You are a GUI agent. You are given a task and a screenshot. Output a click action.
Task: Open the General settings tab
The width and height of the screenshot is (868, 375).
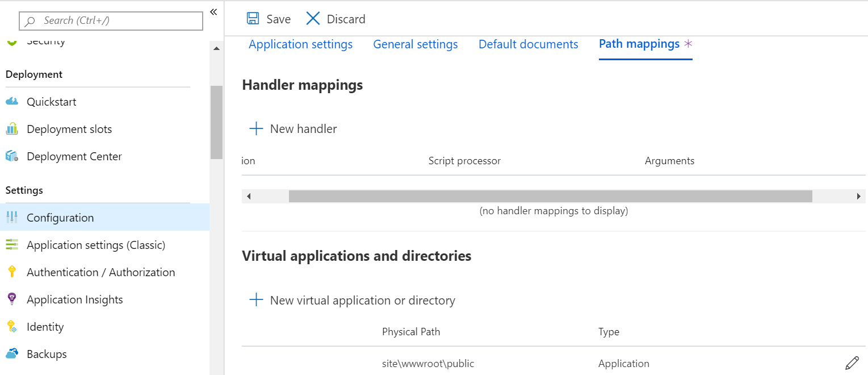tap(415, 44)
